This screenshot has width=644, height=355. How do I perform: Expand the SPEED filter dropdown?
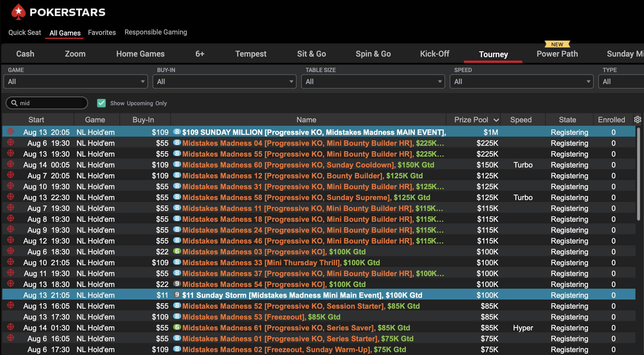pos(521,82)
